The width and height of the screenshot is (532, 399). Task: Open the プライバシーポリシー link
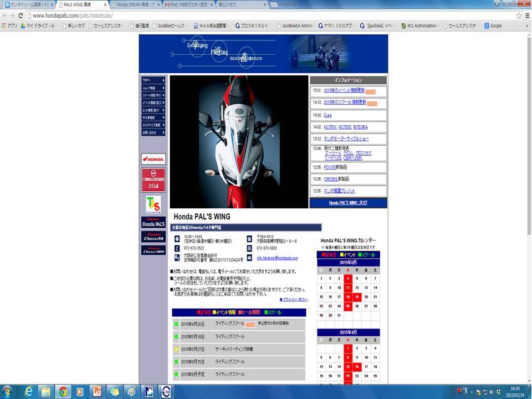click(x=294, y=300)
